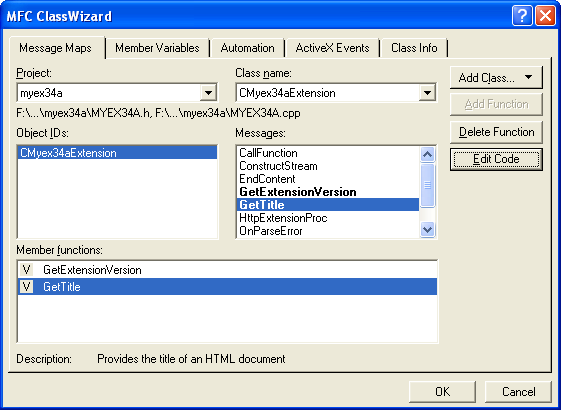The height and width of the screenshot is (410, 561).
Task: Select ConstructStream in Messages list
Action: tap(327, 166)
